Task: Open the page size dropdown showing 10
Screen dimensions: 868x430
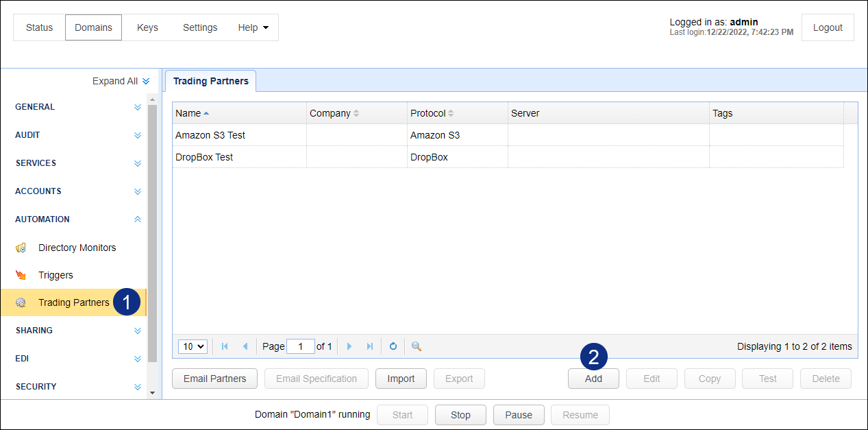Action: click(193, 346)
